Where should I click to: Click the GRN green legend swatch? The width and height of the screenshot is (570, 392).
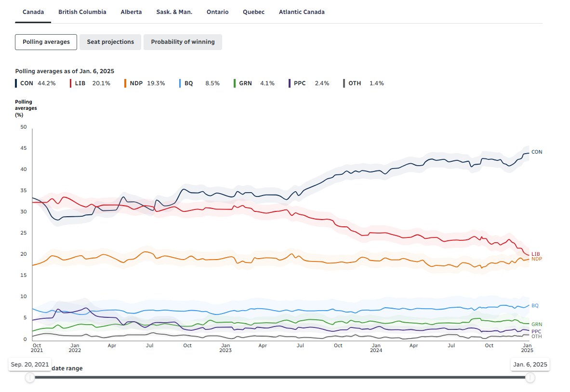tap(235, 83)
